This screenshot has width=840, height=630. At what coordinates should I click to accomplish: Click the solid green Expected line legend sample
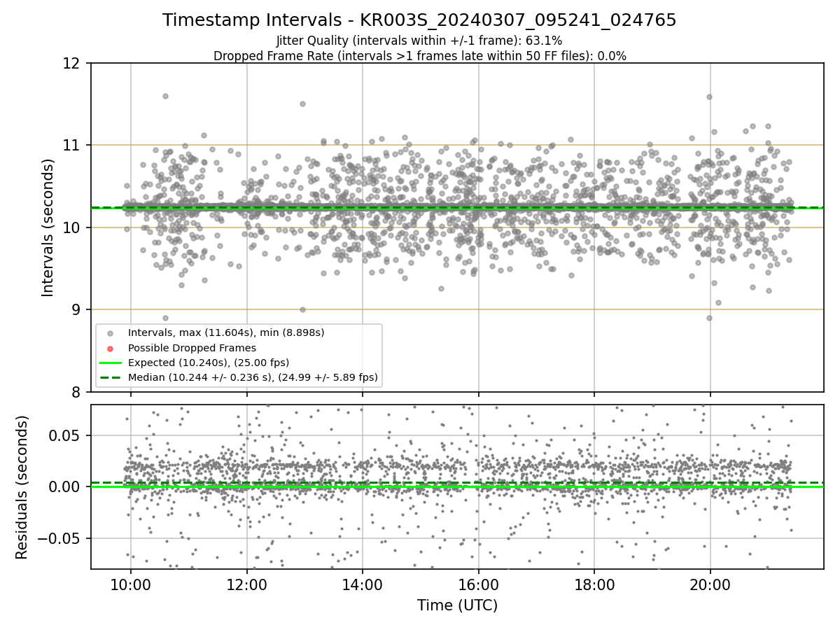click(x=111, y=363)
